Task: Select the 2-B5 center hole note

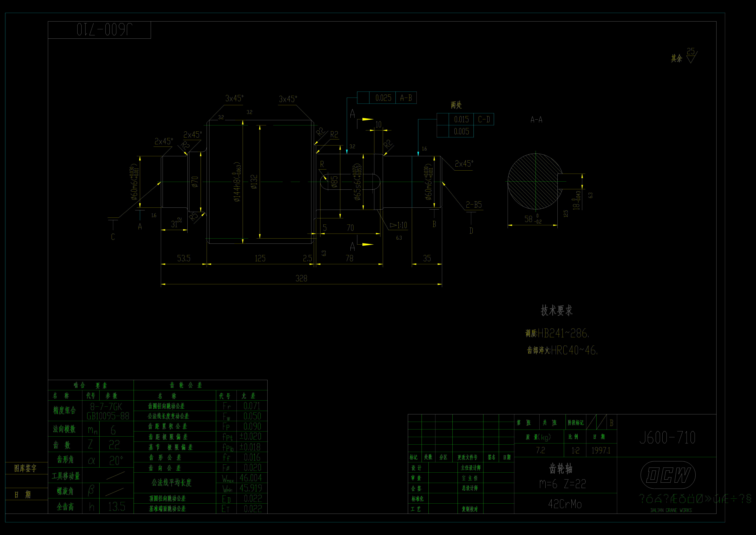Action: (474, 205)
